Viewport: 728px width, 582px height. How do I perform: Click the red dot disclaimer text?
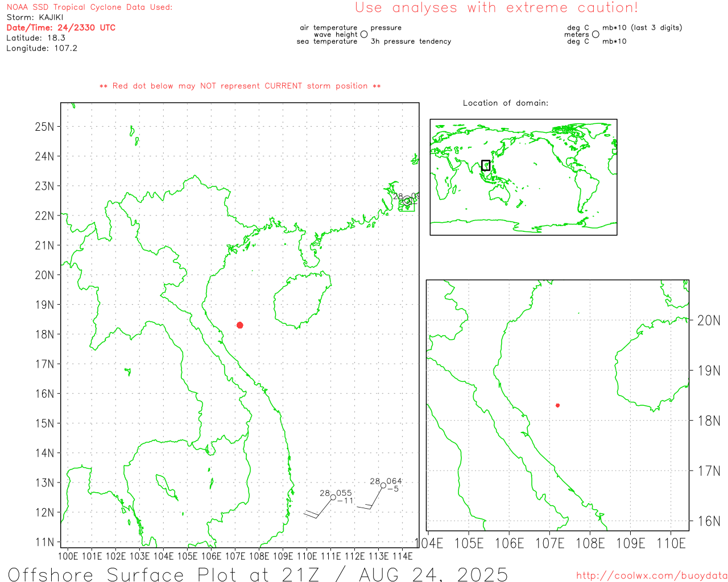coord(240,86)
